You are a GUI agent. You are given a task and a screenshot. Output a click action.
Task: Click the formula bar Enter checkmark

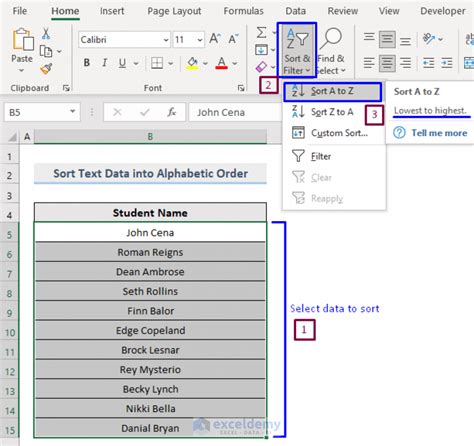(x=145, y=112)
